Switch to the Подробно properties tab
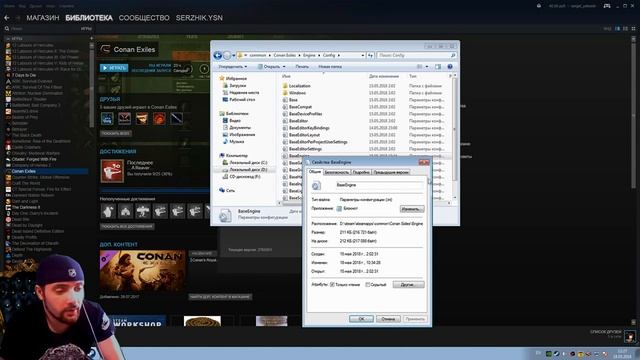This screenshot has height=360, width=640. click(361, 172)
